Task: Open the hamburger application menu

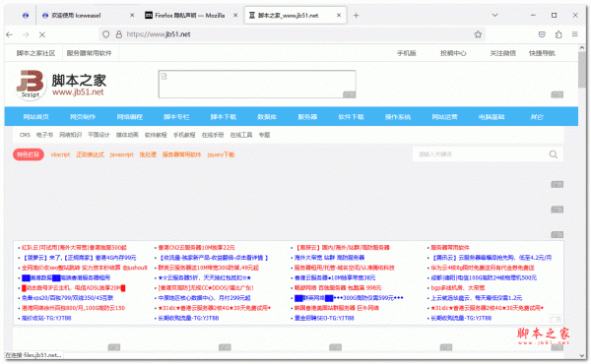Action: point(575,34)
